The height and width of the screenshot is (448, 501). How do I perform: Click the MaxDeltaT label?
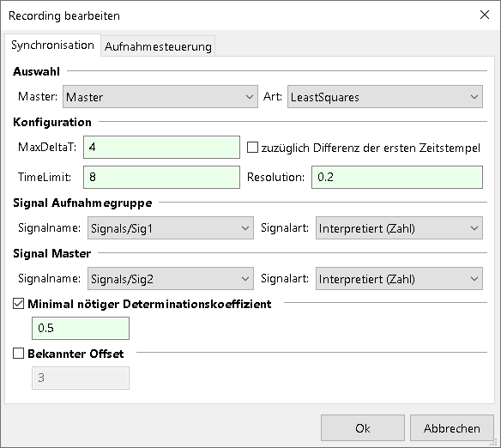coord(47,147)
